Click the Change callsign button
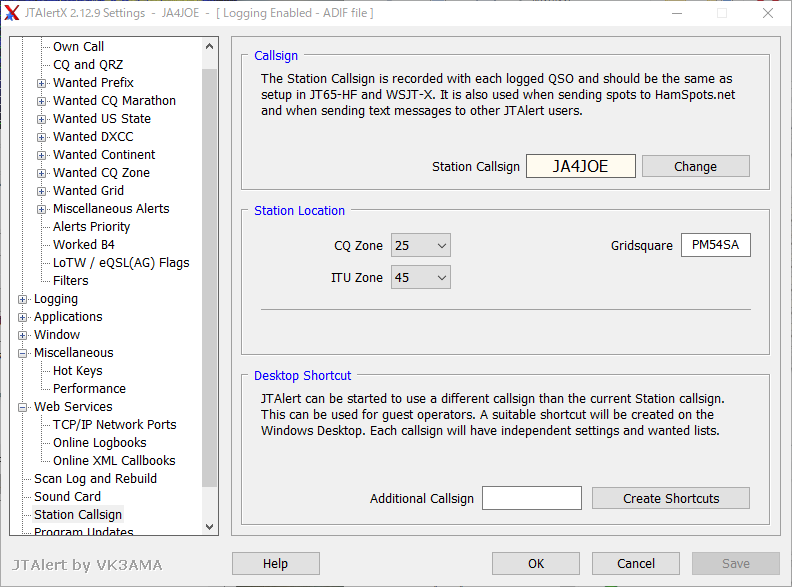Image resolution: width=792 pixels, height=587 pixels. click(696, 166)
